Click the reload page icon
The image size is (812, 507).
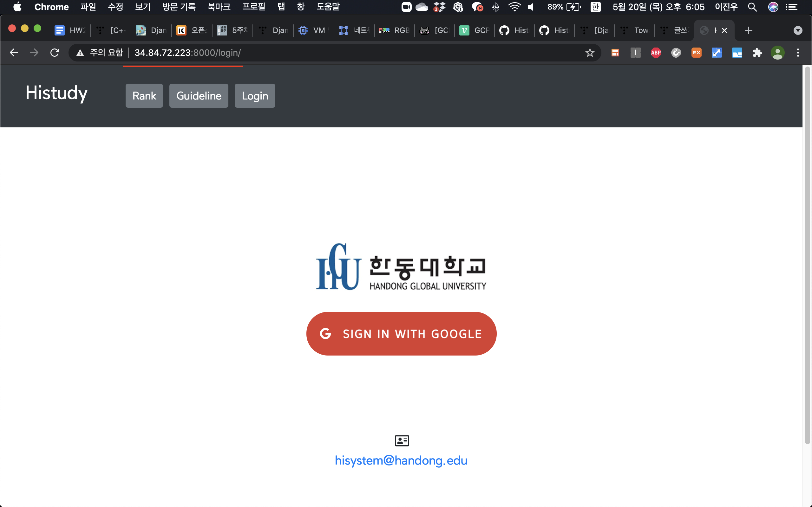(55, 53)
